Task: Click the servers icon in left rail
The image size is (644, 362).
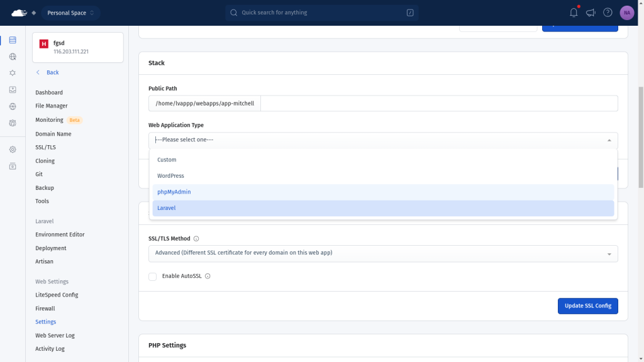Action: click(13, 40)
